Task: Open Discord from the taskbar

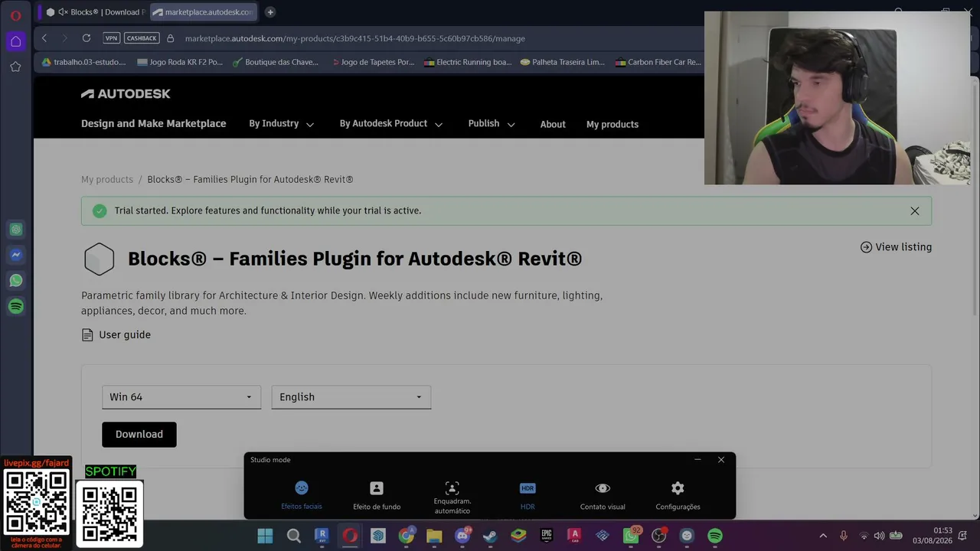Action: (x=462, y=536)
